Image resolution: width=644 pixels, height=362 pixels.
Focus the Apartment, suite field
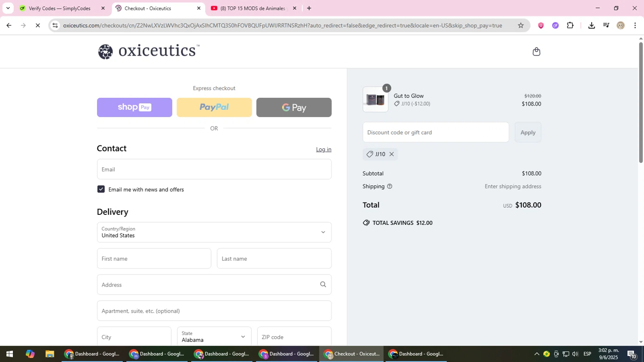pyautogui.click(x=214, y=311)
